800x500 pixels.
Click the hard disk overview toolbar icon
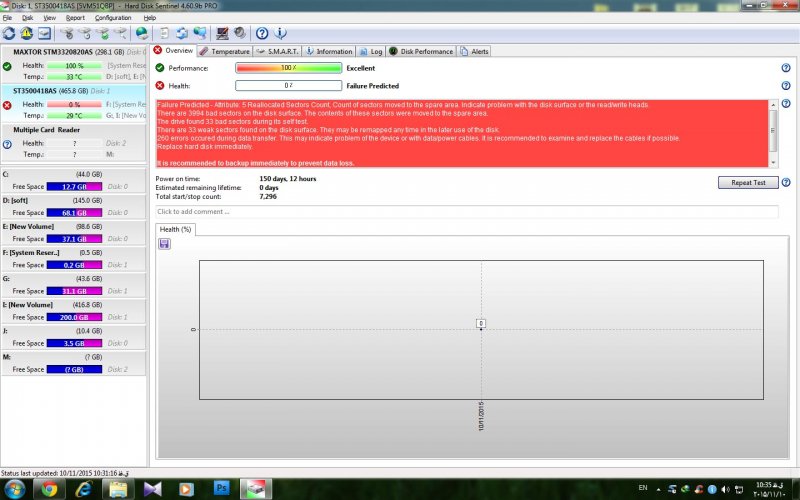pos(44,34)
